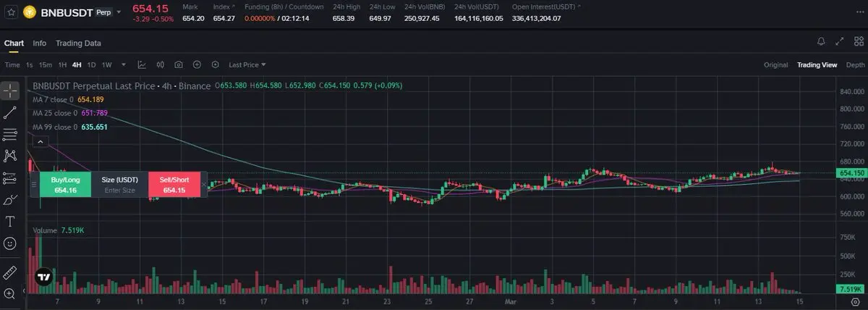Expand more time intervals dropdown

(124, 64)
